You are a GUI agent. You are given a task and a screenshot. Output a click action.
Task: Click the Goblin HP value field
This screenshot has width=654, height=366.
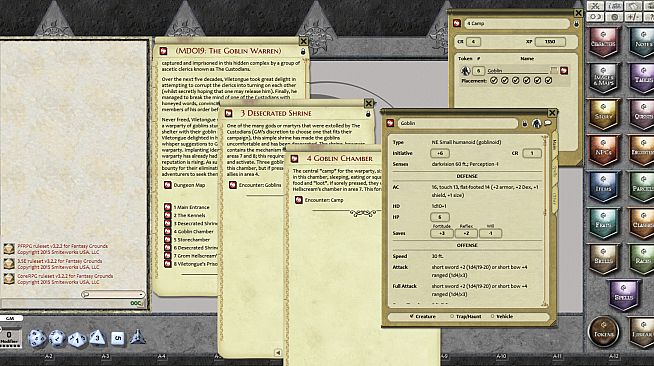point(440,217)
